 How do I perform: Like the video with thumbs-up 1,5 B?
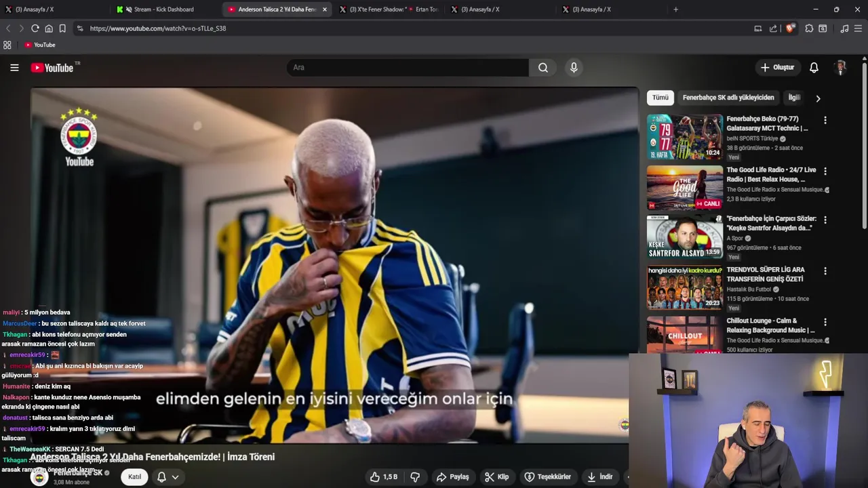pyautogui.click(x=384, y=477)
